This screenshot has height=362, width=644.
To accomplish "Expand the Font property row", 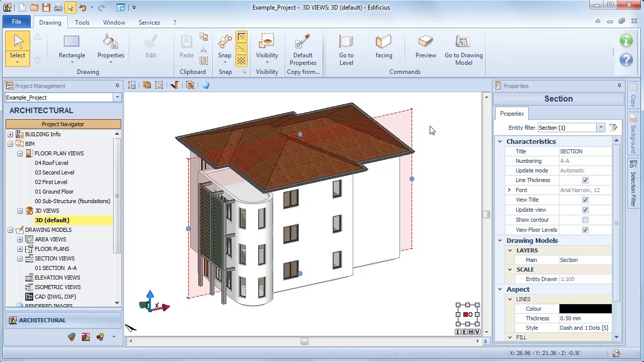I will point(509,190).
